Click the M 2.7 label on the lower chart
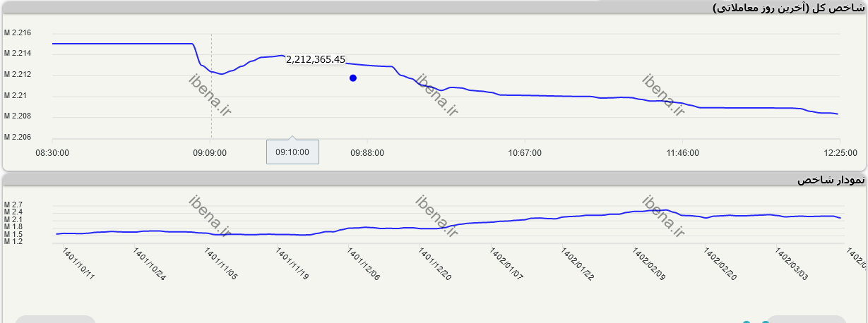Screen dimensions: 868x323 click(x=13, y=205)
